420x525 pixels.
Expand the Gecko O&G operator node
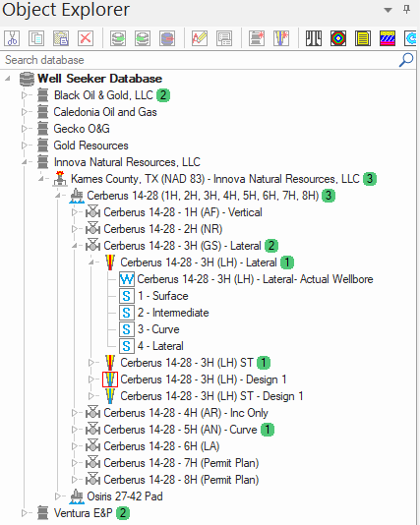click(x=25, y=129)
